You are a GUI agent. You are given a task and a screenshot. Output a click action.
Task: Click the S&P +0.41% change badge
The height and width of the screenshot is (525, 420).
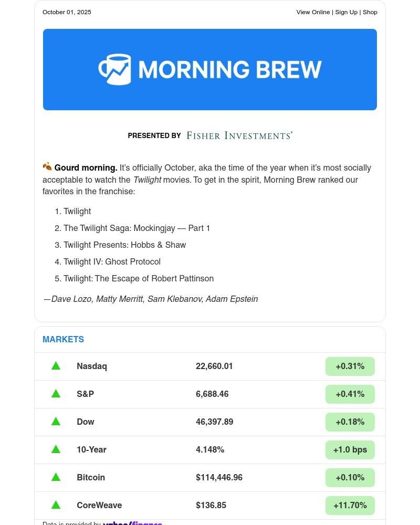click(350, 394)
